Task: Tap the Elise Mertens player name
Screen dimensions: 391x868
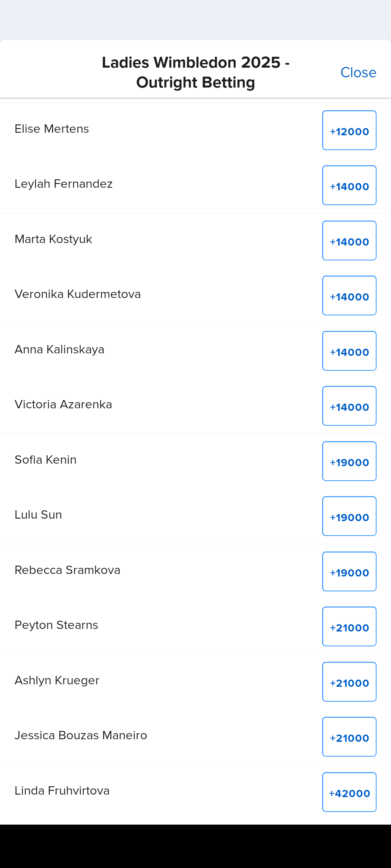Action: click(52, 129)
